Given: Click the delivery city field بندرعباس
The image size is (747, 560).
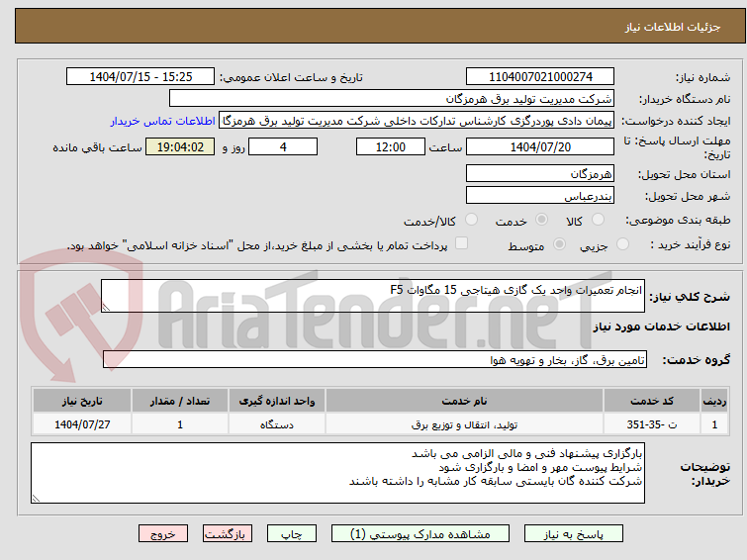Looking at the screenshot, I should (540, 195).
